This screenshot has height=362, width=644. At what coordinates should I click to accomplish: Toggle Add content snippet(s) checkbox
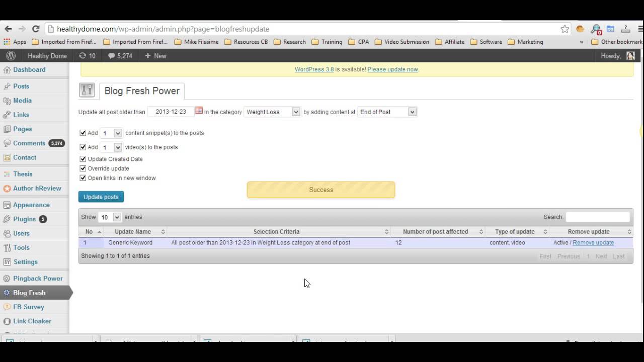(83, 133)
